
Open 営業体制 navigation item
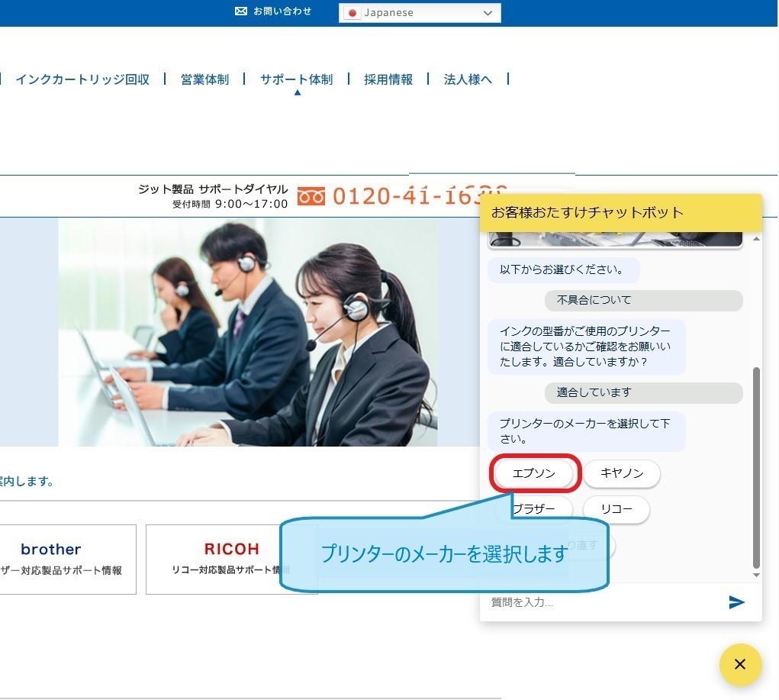coord(204,79)
